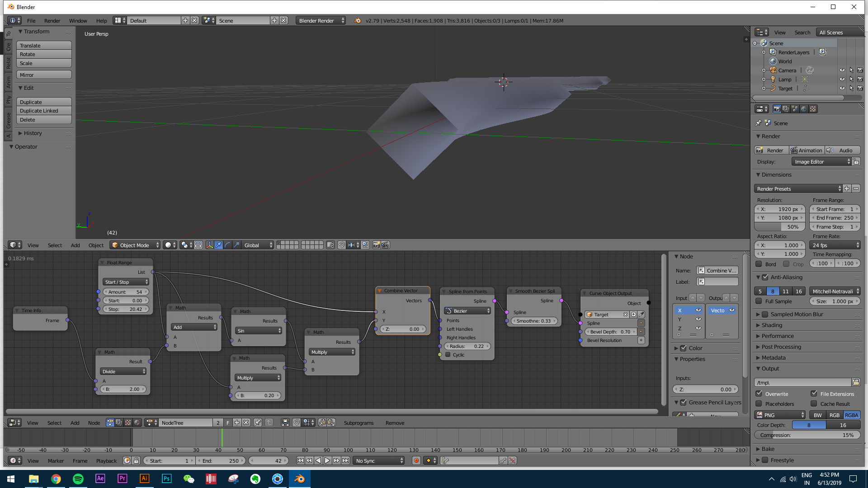Click the Rotate button

pos(44,54)
